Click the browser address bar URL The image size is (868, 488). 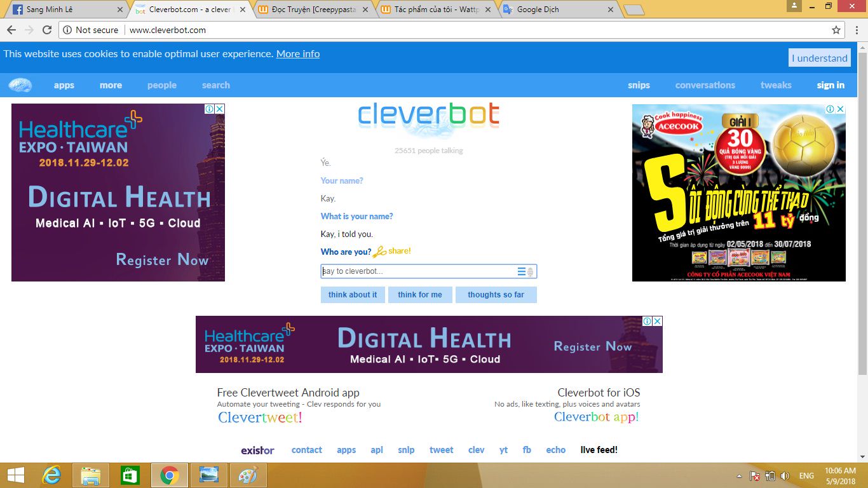point(168,30)
